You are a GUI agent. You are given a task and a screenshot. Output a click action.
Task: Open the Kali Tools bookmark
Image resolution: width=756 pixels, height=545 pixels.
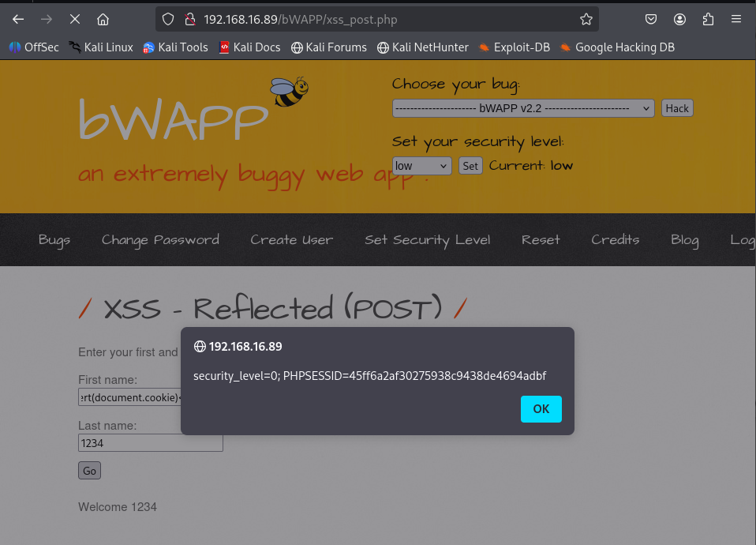[175, 47]
